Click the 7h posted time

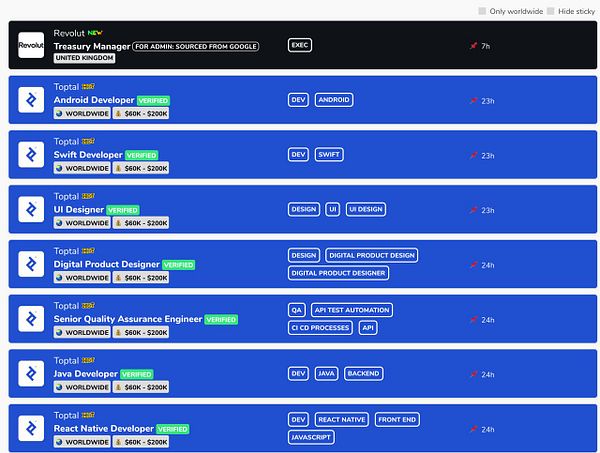(486, 46)
